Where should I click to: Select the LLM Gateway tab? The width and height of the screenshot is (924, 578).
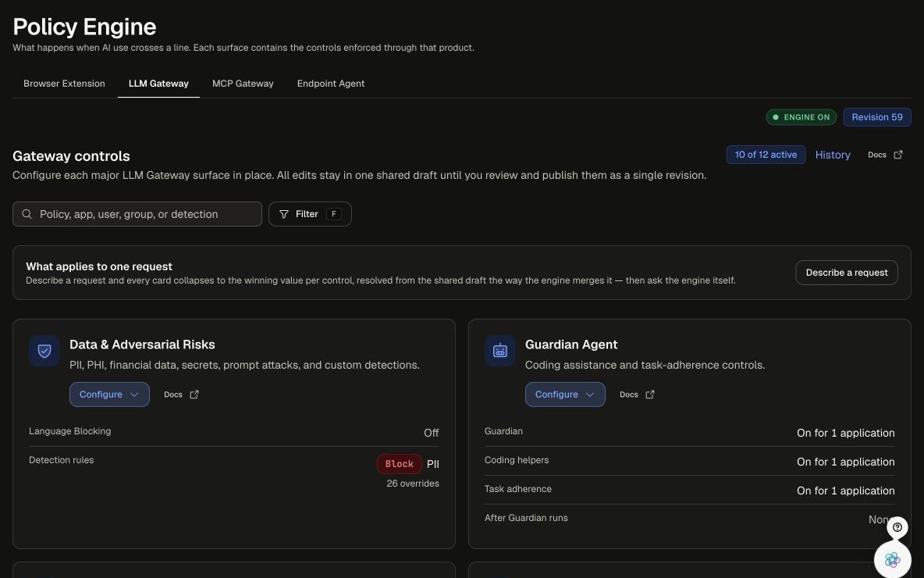[158, 84]
